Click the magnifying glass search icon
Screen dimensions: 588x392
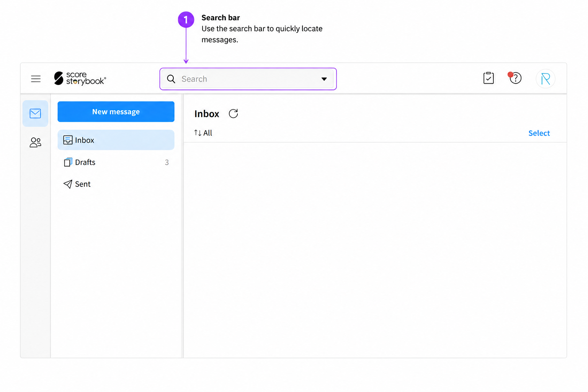171,79
